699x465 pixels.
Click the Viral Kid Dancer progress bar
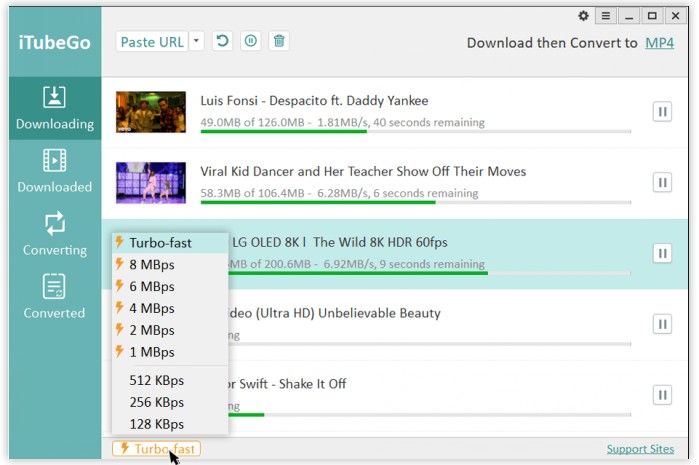(x=415, y=202)
